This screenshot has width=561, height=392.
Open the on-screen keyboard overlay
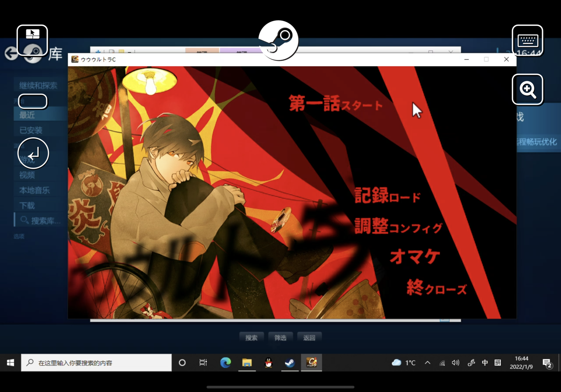(528, 40)
